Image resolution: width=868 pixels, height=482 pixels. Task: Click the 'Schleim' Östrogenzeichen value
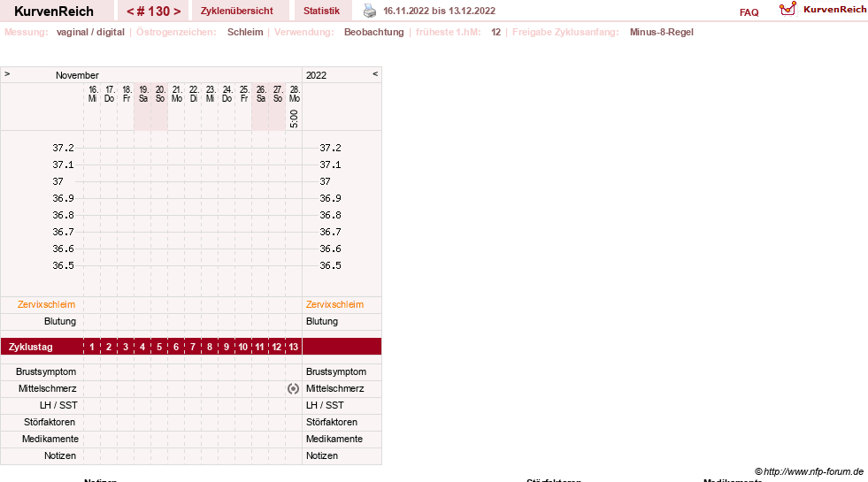[245, 32]
